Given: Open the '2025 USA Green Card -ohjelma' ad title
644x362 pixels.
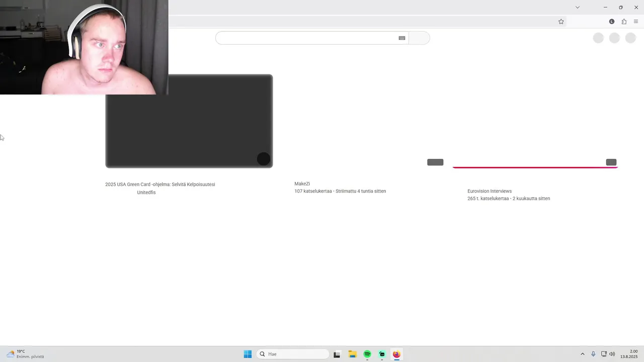Looking at the screenshot, I should click(160, 185).
